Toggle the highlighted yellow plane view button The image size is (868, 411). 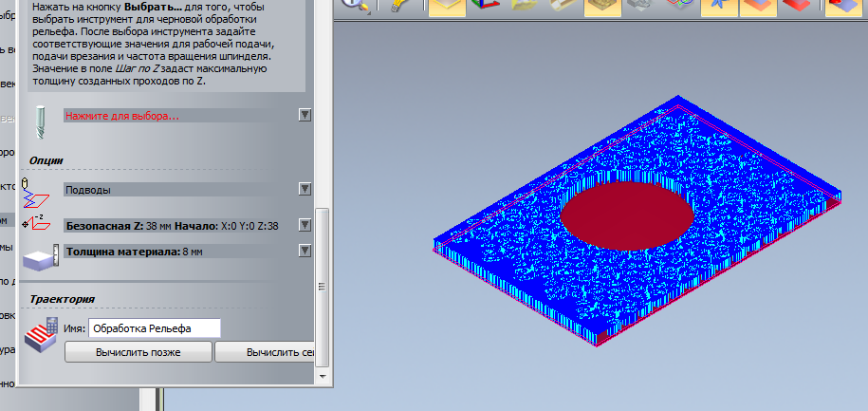(447, 7)
